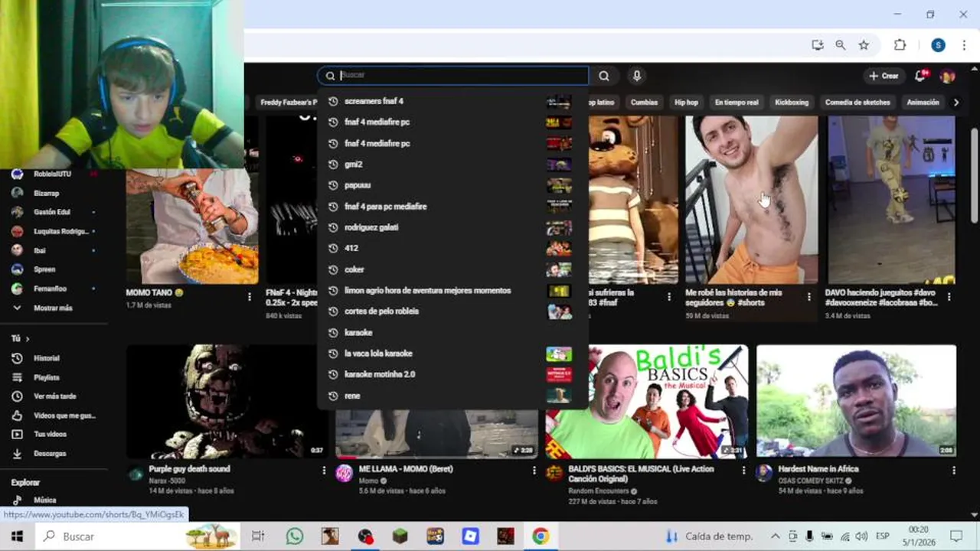Open WhatsApp from the taskbar
This screenshot has width=980, height=551.
(295, 536)
